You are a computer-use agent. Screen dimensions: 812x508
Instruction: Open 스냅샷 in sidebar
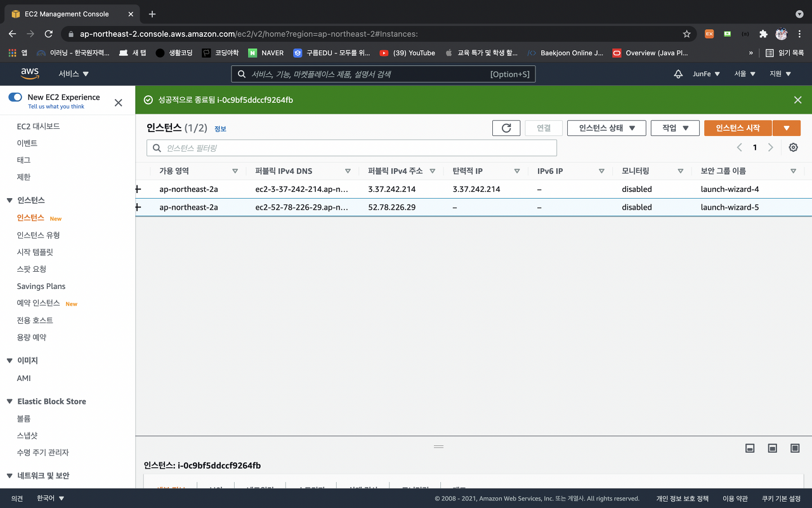(27, 436)
